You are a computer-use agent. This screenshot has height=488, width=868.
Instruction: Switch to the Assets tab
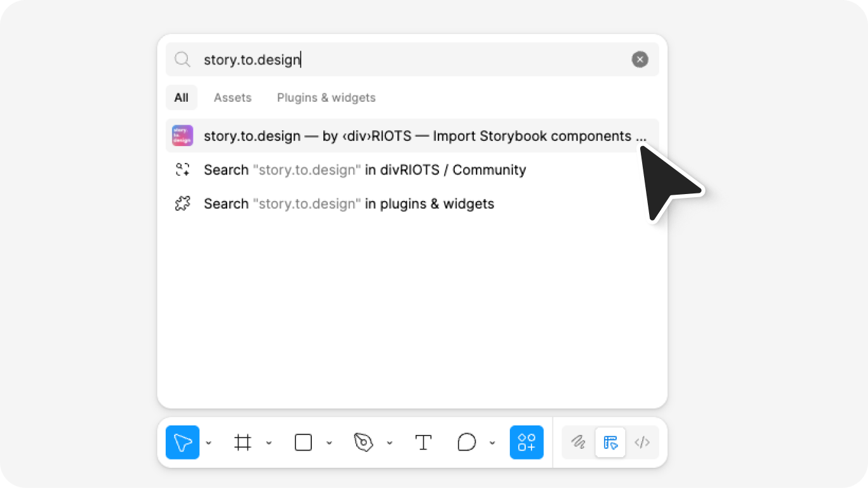click(x=233, y=97)
